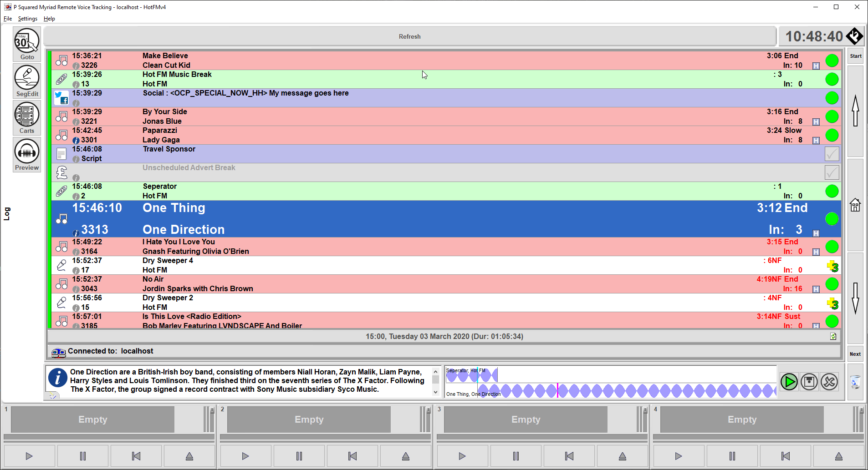Open the File menu
The height and width of the screenshot is (470, 868).
click(x=7, y=19)
